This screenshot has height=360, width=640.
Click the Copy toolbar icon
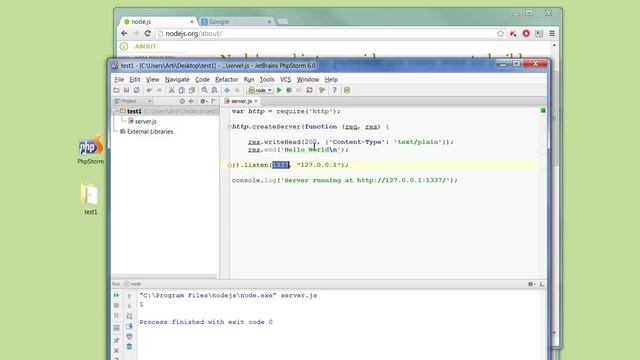point(182,90)
